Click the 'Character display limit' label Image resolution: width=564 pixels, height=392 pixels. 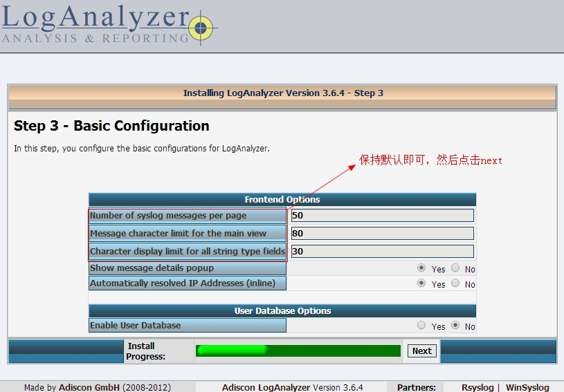(x=188, y=251)
